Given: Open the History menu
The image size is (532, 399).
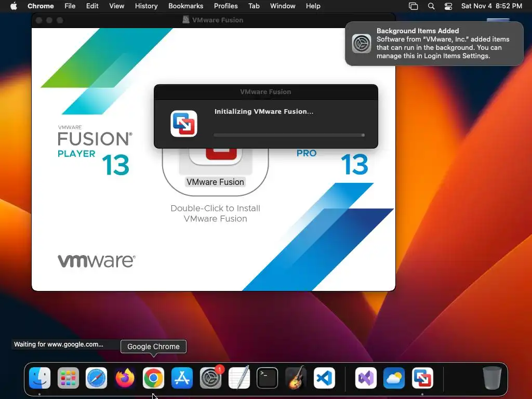Looking at the screenshot, I should (146, 6).
